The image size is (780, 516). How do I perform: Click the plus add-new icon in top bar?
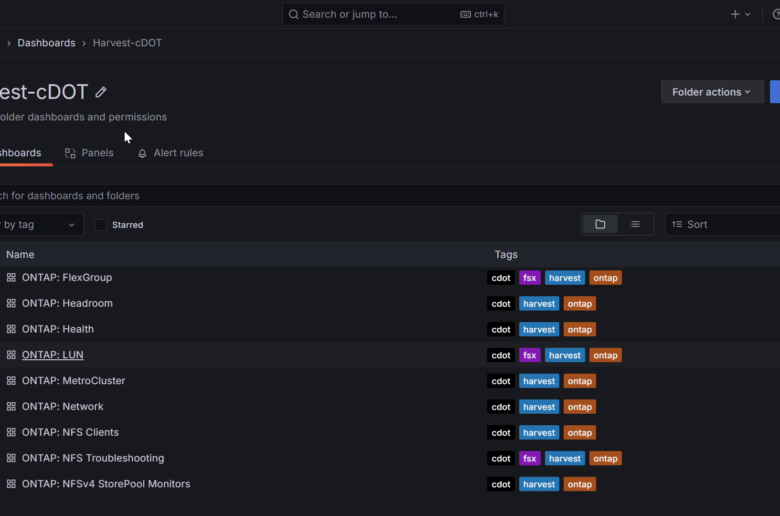(x=735, y=14)
